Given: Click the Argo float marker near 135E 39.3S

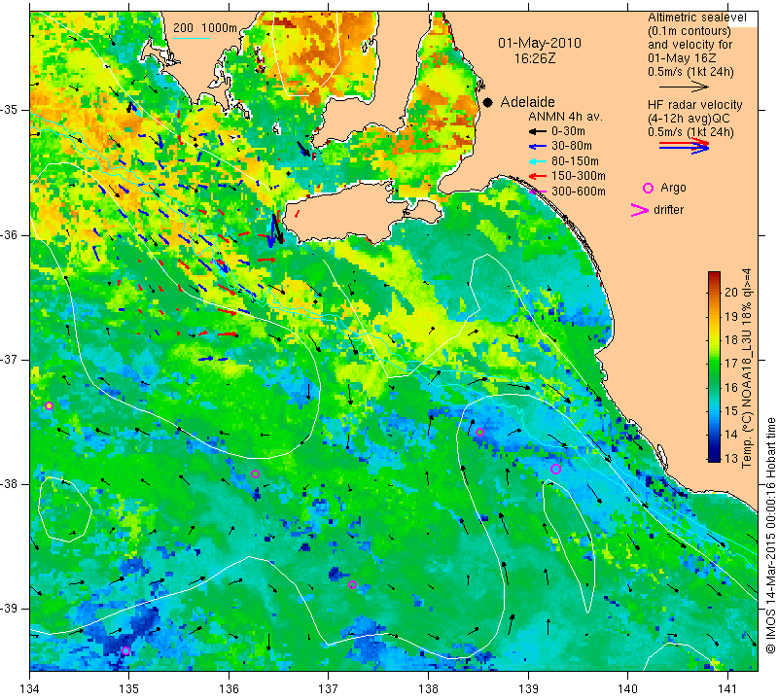Looking at the screenshot, I should (126, 650).
